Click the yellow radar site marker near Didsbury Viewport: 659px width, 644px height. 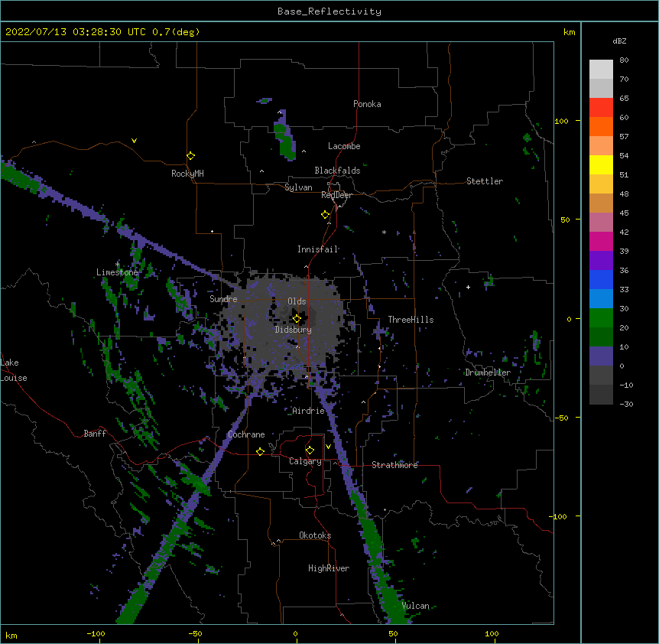pyautogui.click(x=297, y=319)
